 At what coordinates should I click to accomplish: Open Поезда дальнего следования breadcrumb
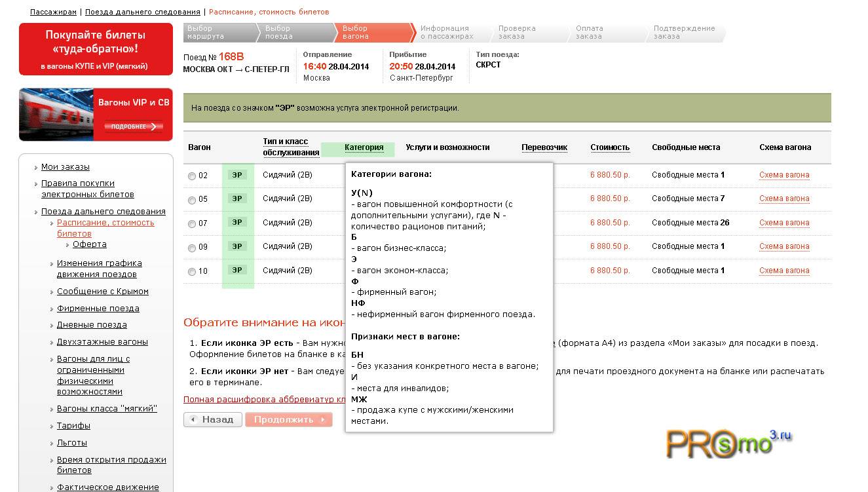coord(143,12)
